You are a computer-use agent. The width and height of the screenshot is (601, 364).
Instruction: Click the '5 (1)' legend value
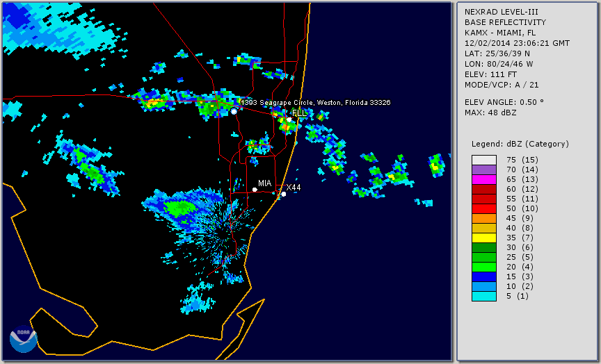[x=517, y=296]
